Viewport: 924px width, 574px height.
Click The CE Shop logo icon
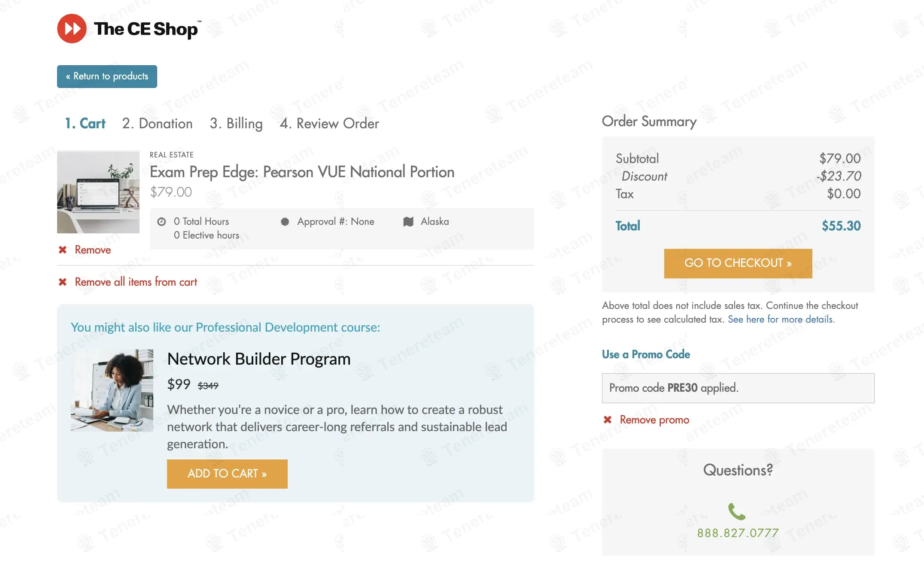tap(72, 29)
